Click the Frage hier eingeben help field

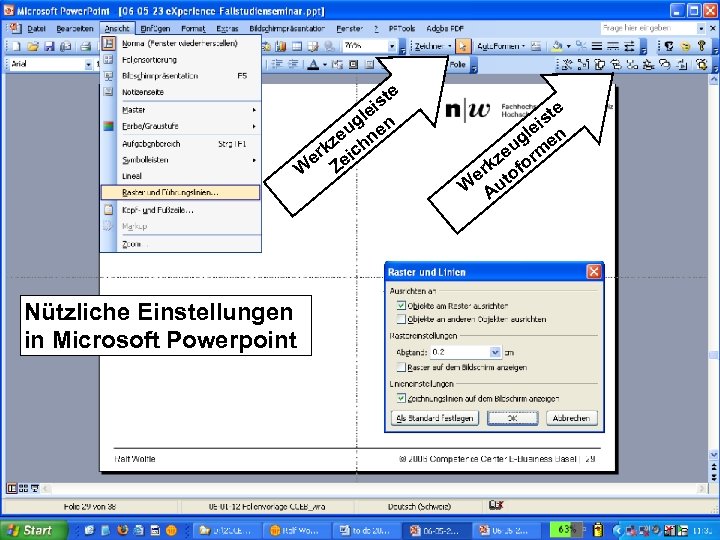pyautogui.click(x=649, y=28)
